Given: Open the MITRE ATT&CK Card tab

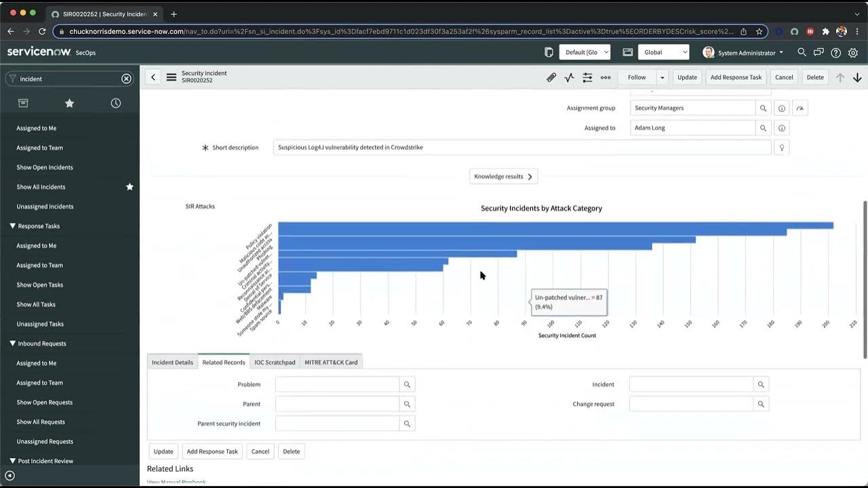Looking at the screenshot, I should pyautogui.click(x=331, y=362).
